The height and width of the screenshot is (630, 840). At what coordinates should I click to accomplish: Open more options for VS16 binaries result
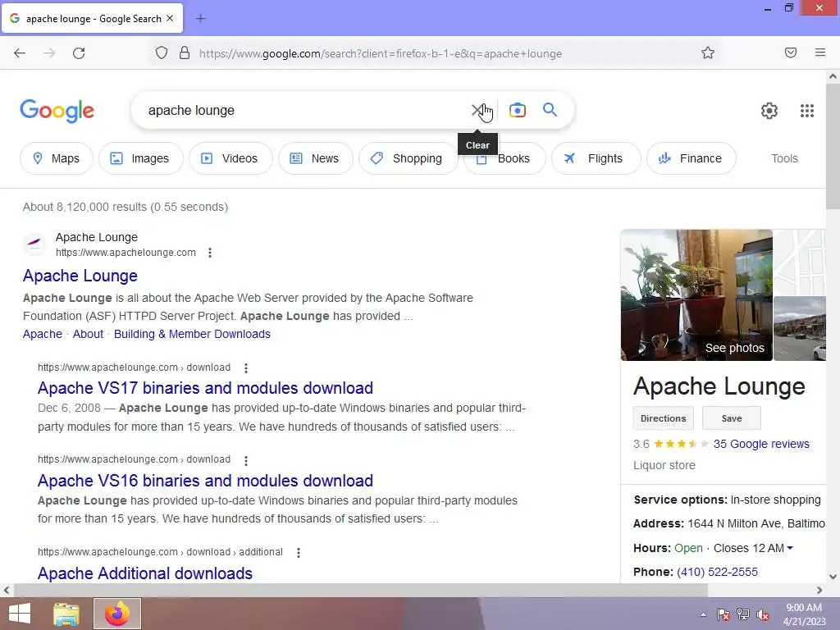pyautogui.click(x=246, y=460)
